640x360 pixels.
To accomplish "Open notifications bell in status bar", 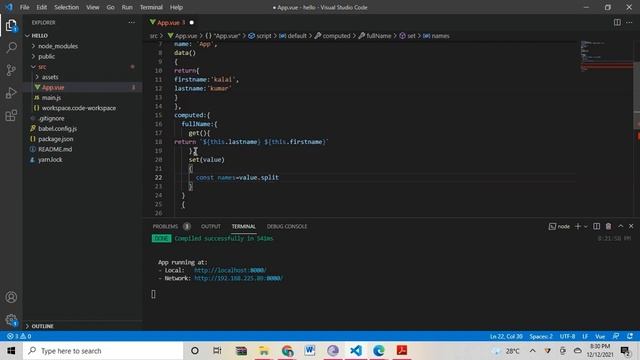I will click(630, 336).
